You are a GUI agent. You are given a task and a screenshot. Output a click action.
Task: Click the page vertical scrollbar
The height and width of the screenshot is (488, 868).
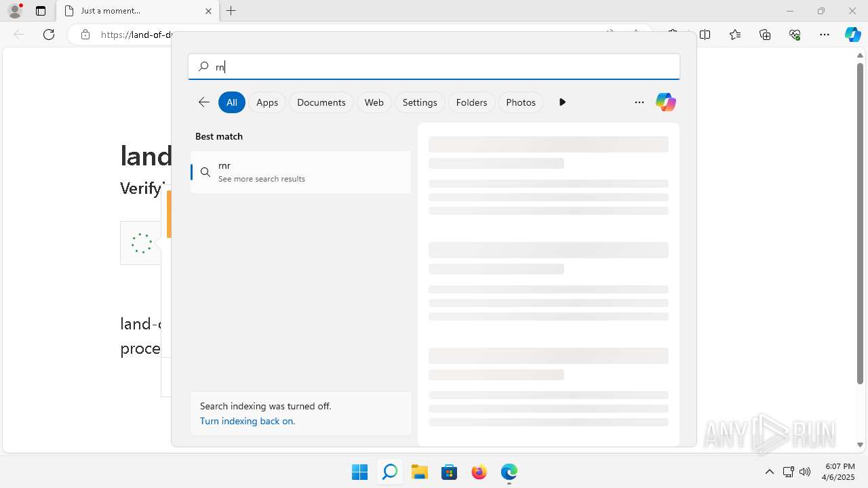click(x=860, y=223)
